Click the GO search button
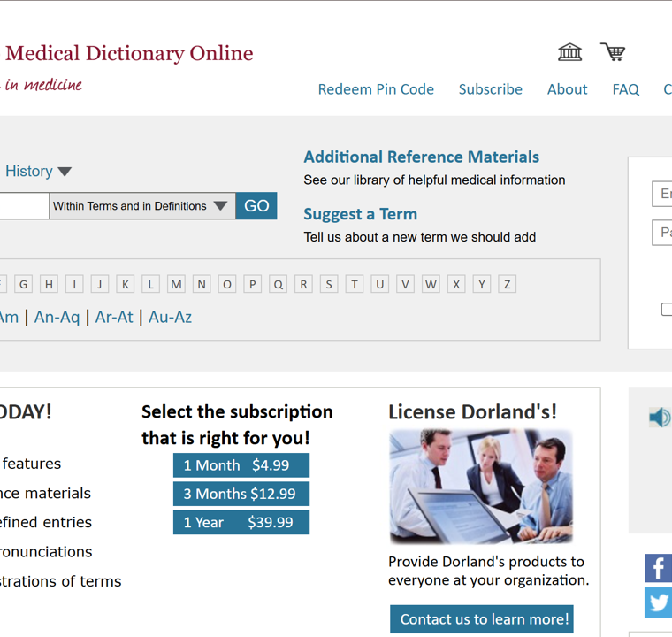672x637 pixels. 256,206
